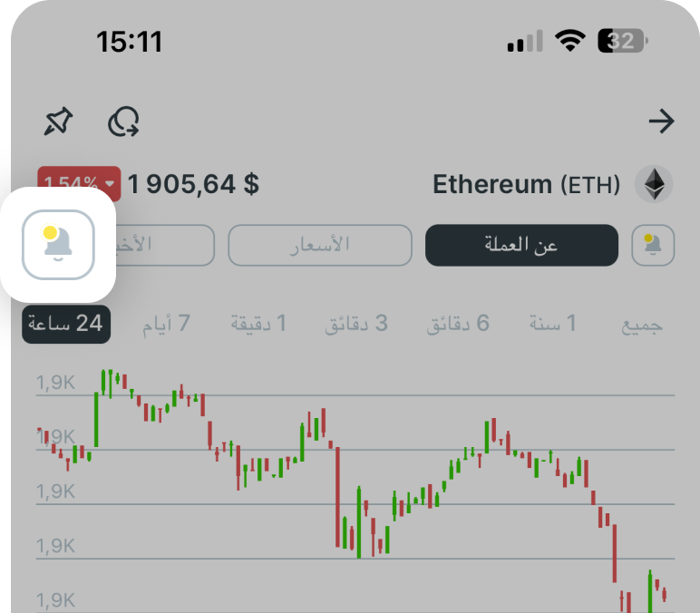
Task: Switch the chart to 7 أيام
Action: 166,324
